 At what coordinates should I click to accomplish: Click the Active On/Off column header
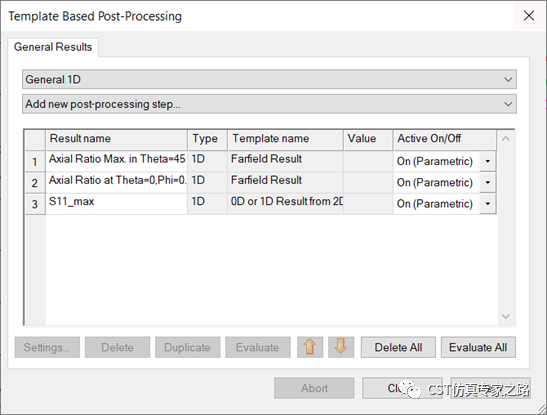click(x=444, y=140)
